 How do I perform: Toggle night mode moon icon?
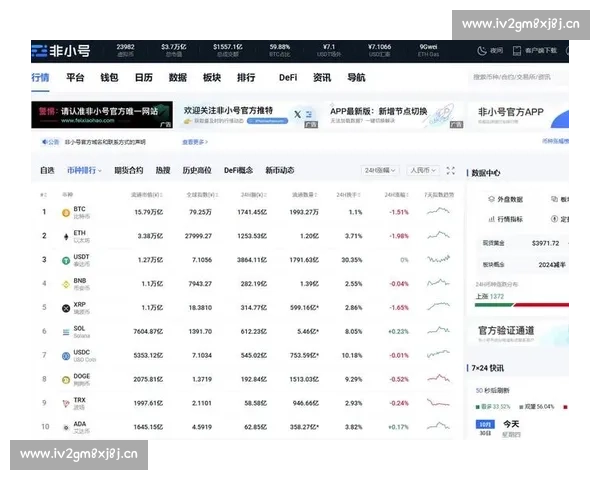pyautogui.click(x=482, y=51)
